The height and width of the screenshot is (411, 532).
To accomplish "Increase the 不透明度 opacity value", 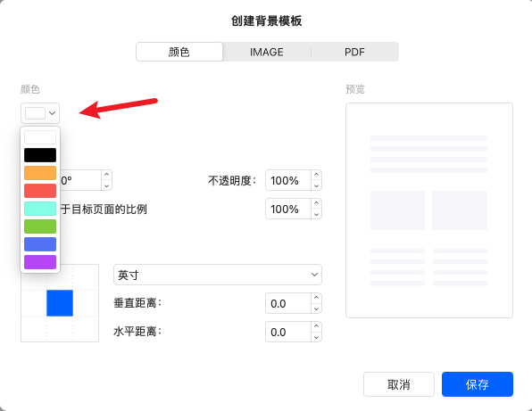I will click(316, 175).
